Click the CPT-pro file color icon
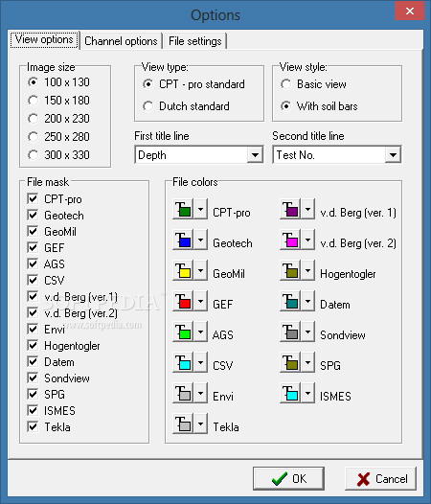Viewport: 431px width, 504px height. click(x=183, y=209)
